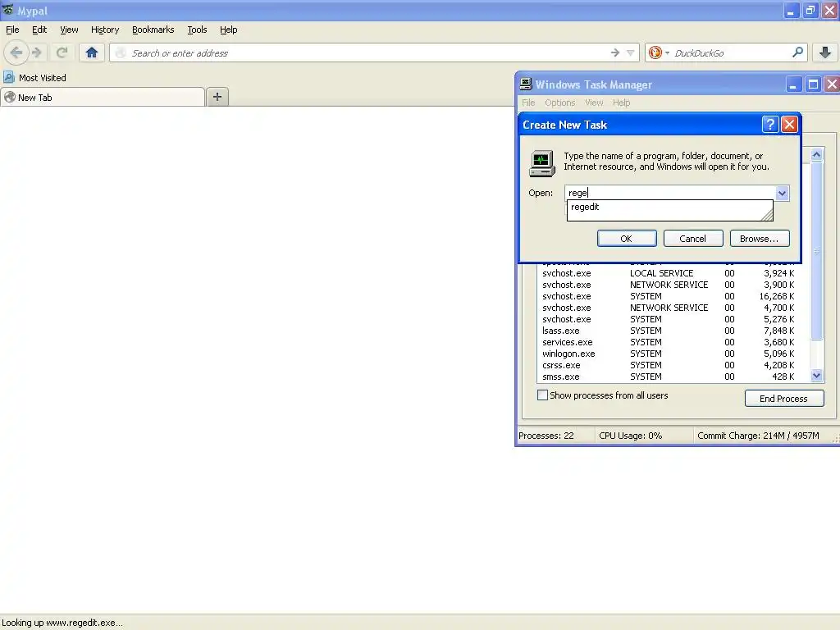840x630 pixels.
Task: Expand the Open combo box dropdown arrow
Action: coord(782,194)
